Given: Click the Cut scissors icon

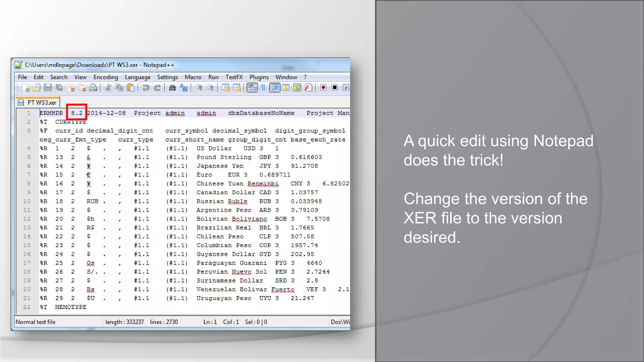Looking at the screenshot, I should point(108,88).
